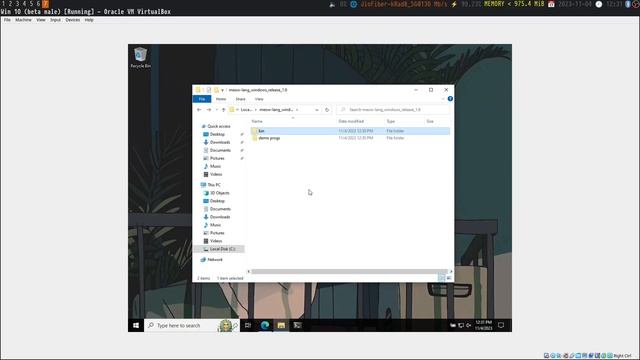Open the File tab in Explorer
Image resolution: width=640 pixels, height=360 pixels.
coord(202,99)
